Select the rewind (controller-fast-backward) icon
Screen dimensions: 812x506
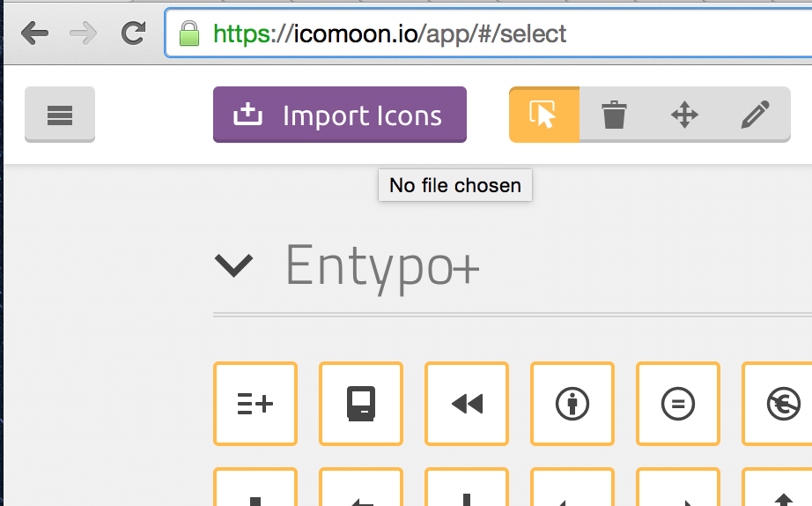point(467,404)
